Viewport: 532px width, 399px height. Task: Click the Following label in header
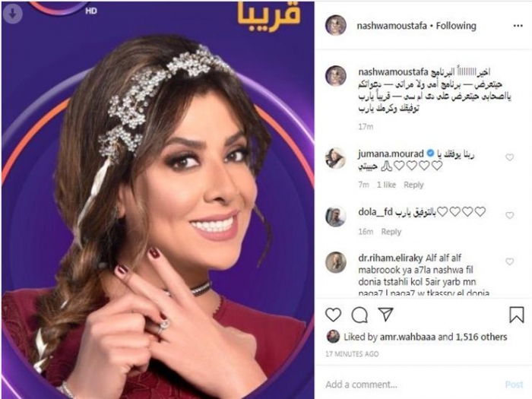(456, 26)
